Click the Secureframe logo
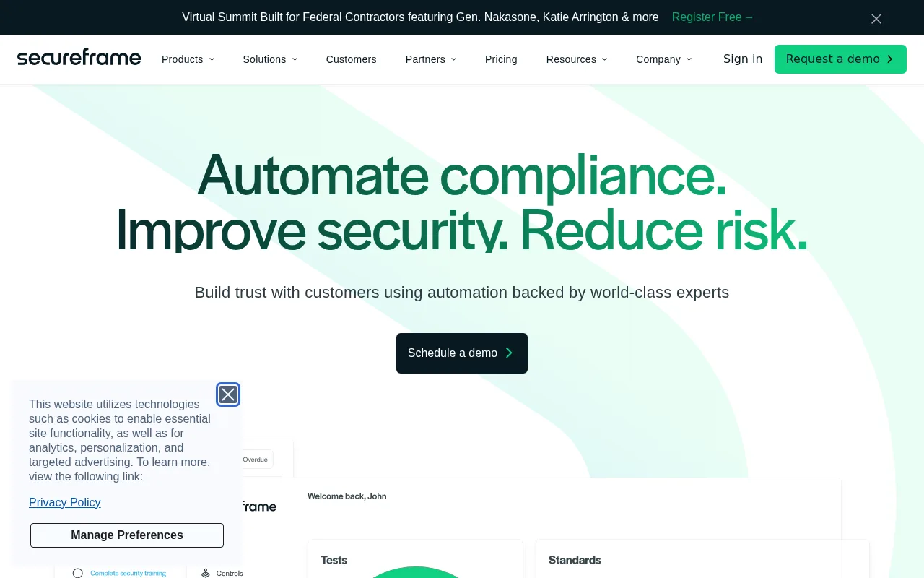Screen dimensions: 924x578 pyautogui.click(x=79, y=58)
